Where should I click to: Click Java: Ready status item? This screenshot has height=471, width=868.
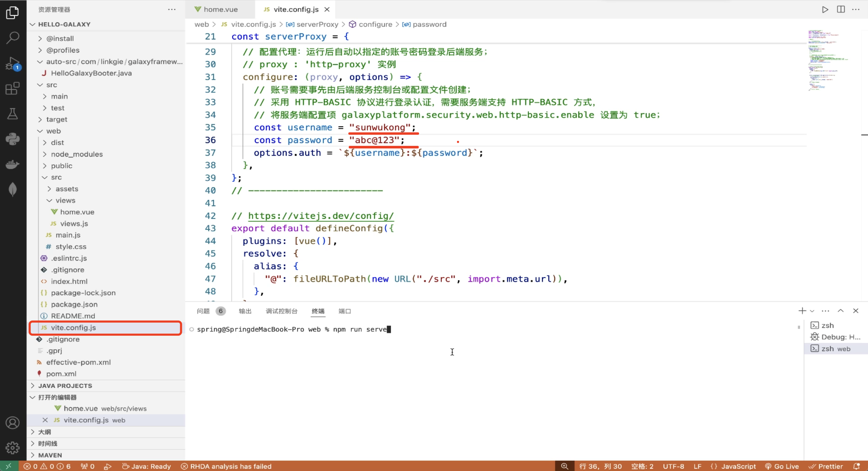146,466
